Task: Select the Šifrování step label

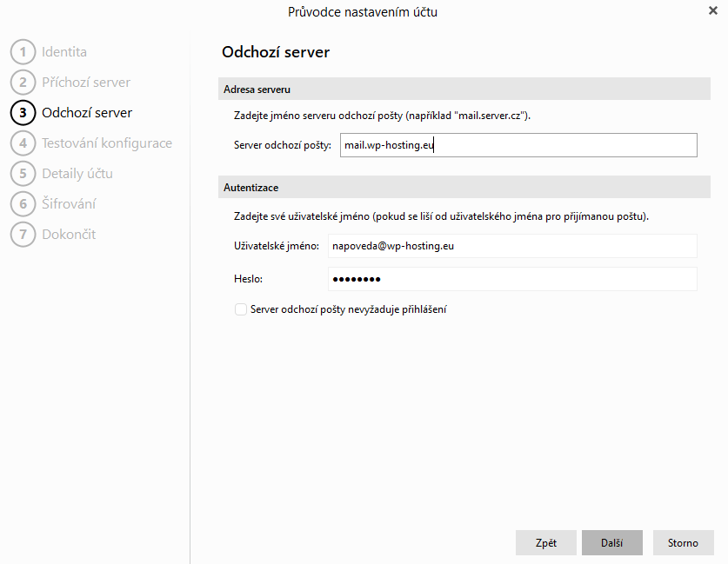Action: tap(69, 204)
